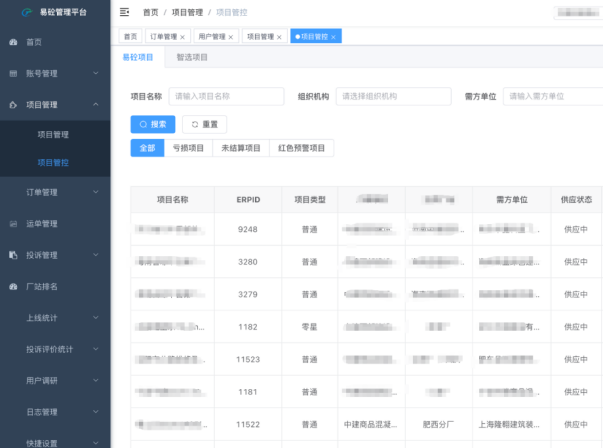Switch to the 智选项目 tab

click(192, 58)
